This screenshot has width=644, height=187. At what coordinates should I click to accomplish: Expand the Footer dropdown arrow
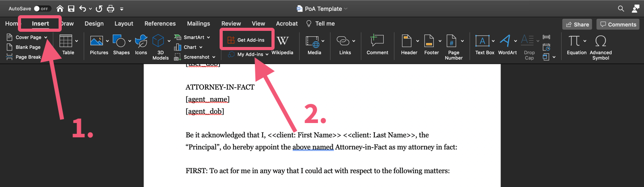coord(440,41)
